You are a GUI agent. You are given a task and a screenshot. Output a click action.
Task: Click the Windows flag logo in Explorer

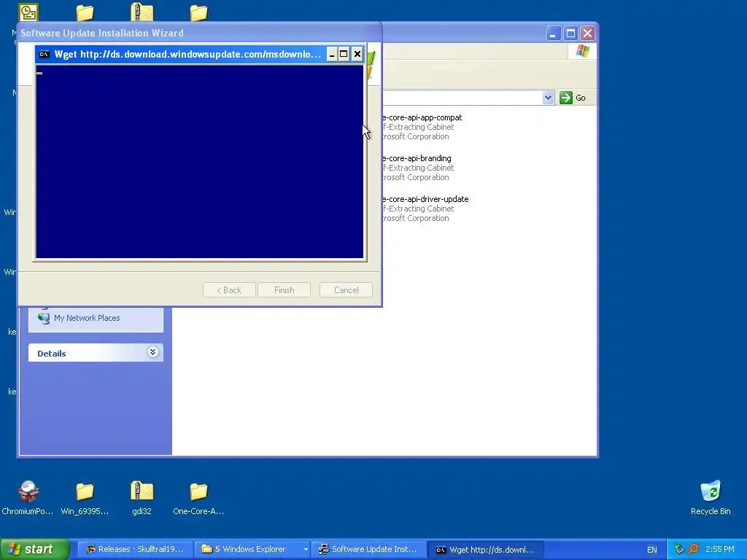[582, 51]
